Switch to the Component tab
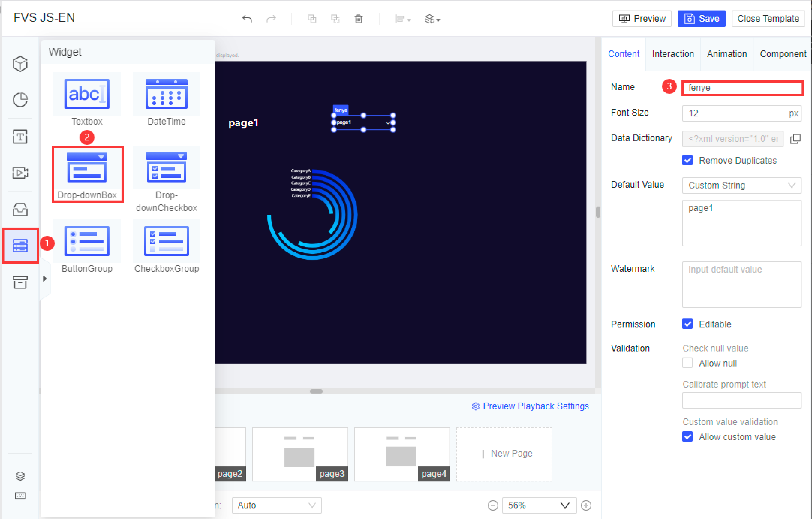812x519 pixels. pos(783,54)
